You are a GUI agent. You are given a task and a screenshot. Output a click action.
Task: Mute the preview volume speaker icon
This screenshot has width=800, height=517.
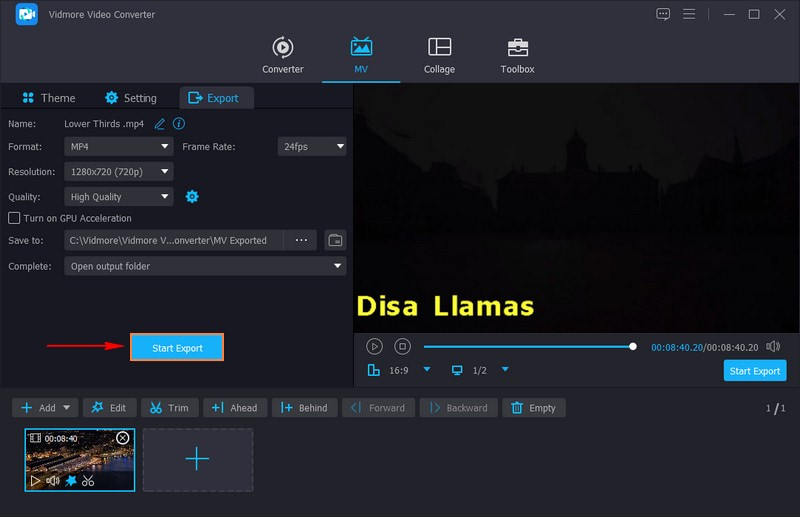(773, 346)
